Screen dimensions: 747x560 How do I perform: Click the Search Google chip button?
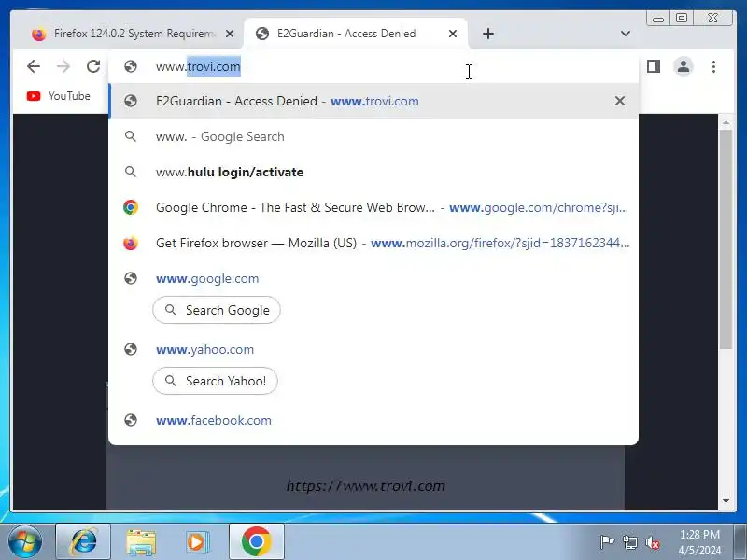(217, 310)
